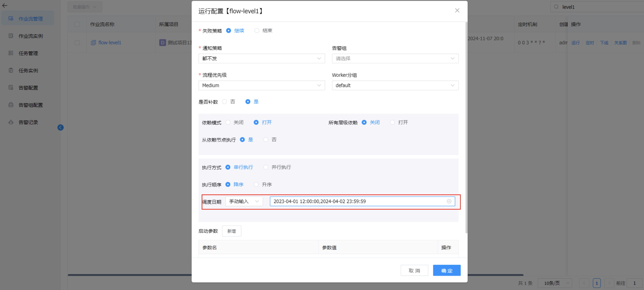Viewport: 644px width, 290px height.
Task: Click into the schedule date text field
Action: point(356,201)
